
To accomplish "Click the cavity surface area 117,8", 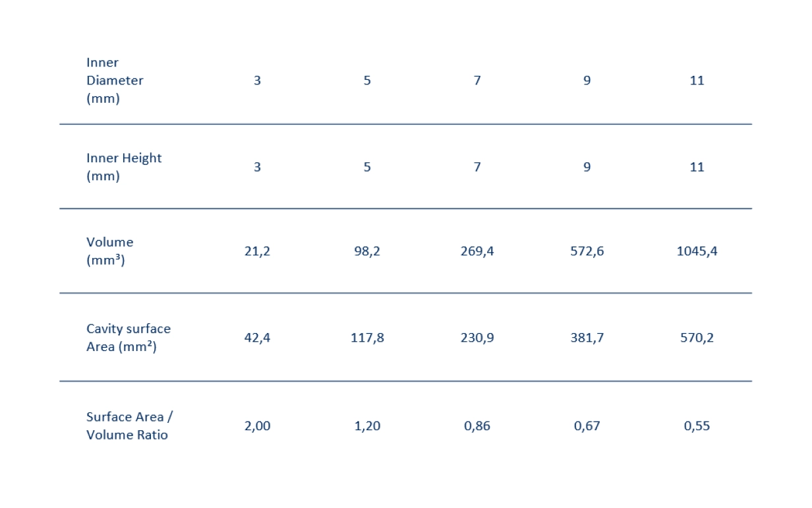I will 367,338.
